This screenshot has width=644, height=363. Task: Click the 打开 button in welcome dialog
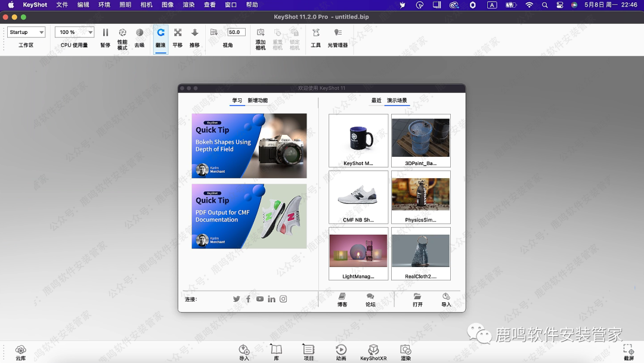pyautogui.click(x=417, y=299)
